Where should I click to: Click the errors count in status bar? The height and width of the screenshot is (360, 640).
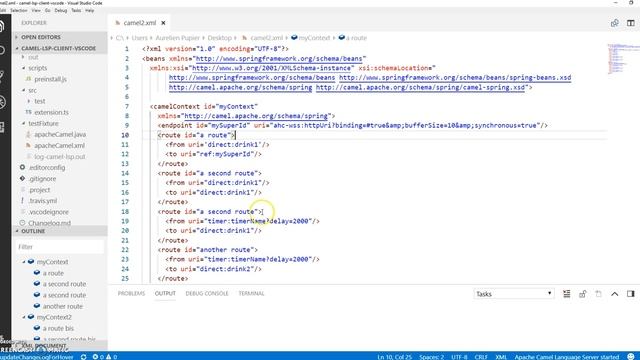click(98, 357)
